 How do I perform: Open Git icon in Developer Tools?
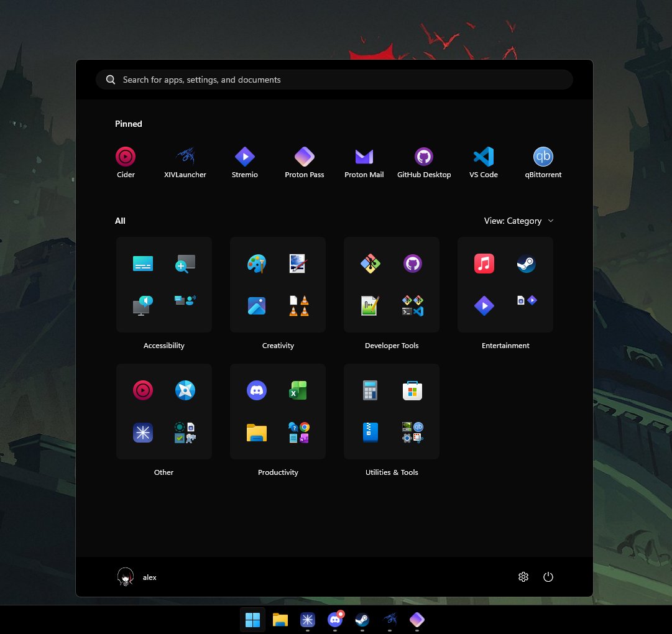click(371, 264)
